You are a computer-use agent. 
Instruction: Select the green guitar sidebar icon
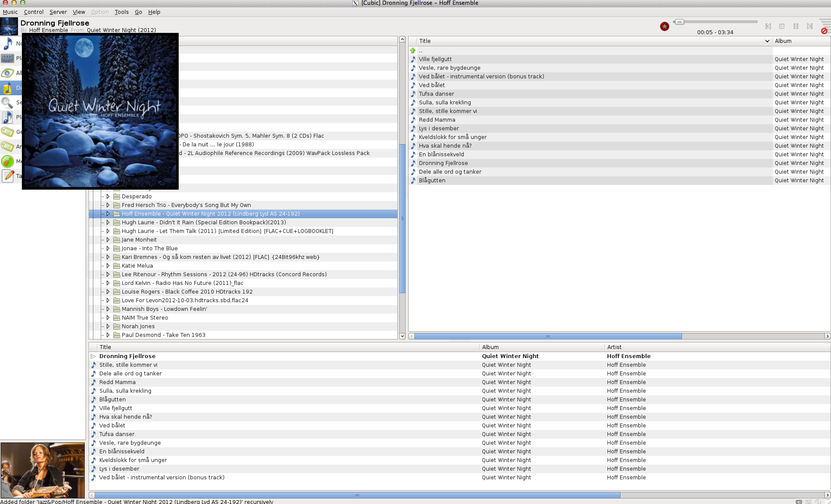[7, 162]
